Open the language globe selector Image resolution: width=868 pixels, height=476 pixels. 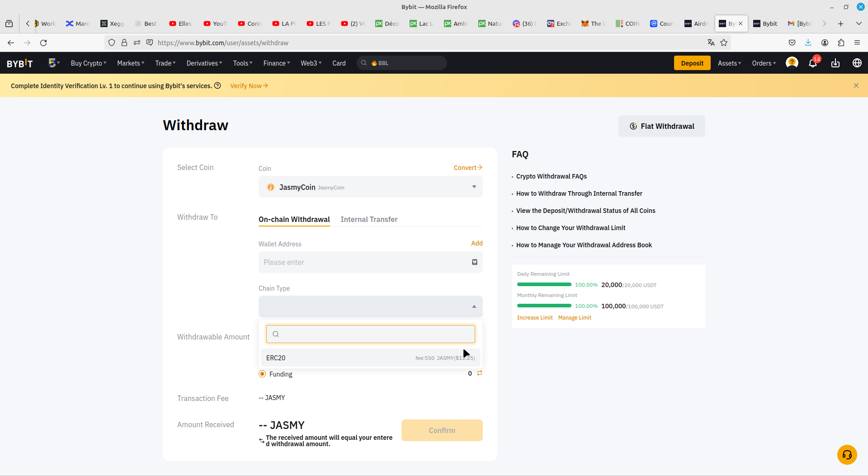coord(857,63)
